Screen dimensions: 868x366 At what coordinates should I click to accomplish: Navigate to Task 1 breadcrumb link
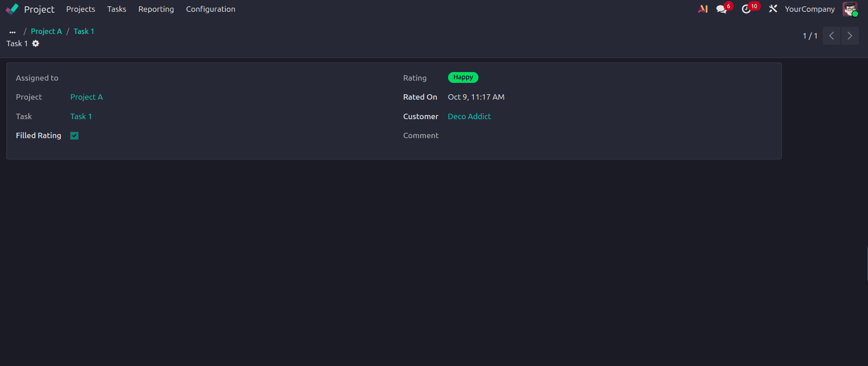click(84, 31)
